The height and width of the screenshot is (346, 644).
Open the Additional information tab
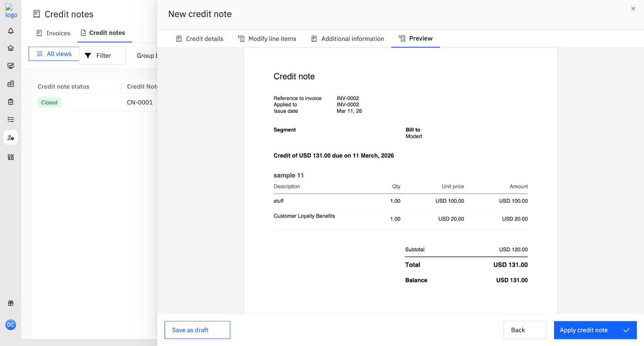coord(348,39)
